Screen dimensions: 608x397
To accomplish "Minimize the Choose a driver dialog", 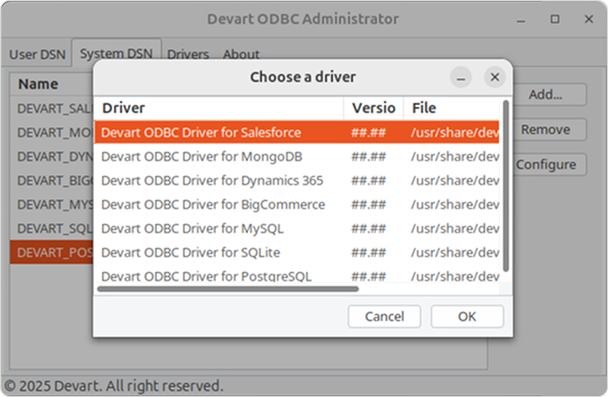I will [461, 77].
